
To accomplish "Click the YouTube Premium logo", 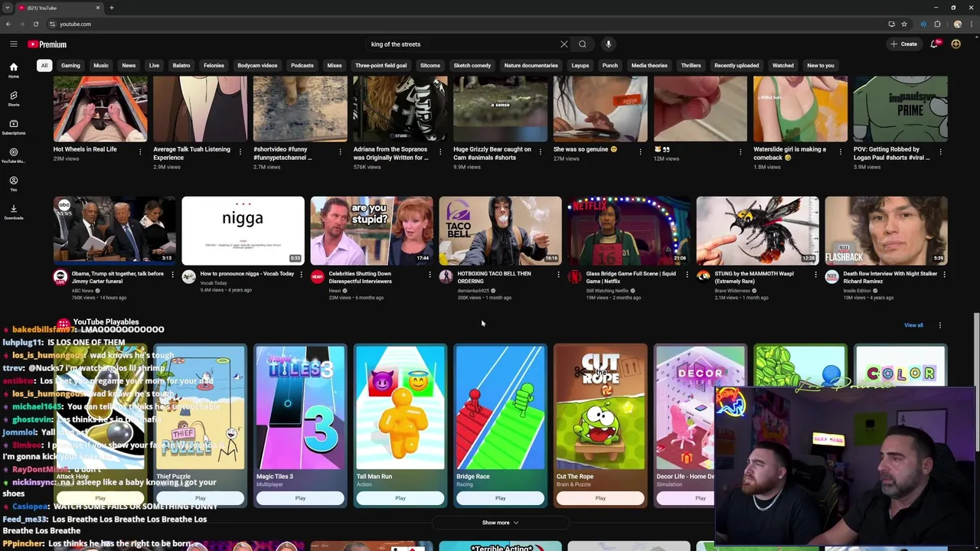I will click(47, 44).
